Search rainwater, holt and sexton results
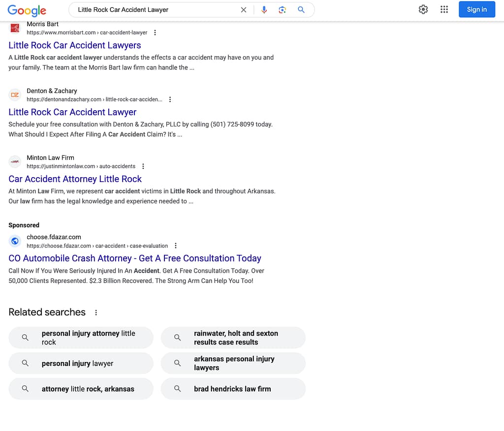The width and height of the screenshot is (504, 431). [x=233, y=338]
